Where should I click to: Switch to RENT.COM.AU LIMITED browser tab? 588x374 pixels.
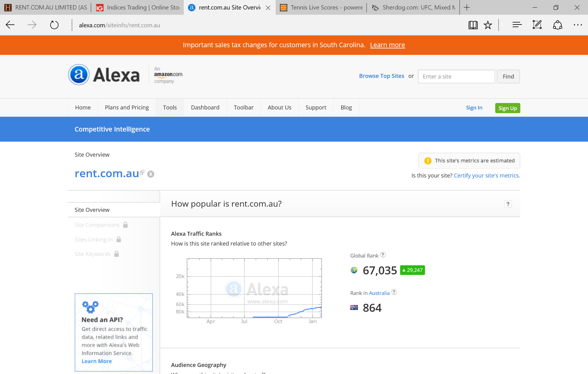pyautogui.click(x=46, y=7)
